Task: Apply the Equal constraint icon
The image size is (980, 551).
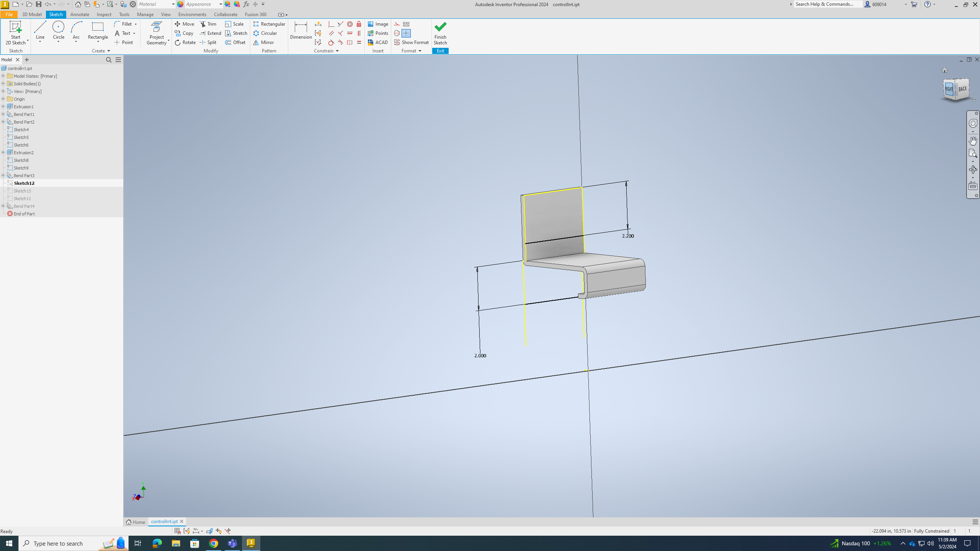Action: (359, 42)
